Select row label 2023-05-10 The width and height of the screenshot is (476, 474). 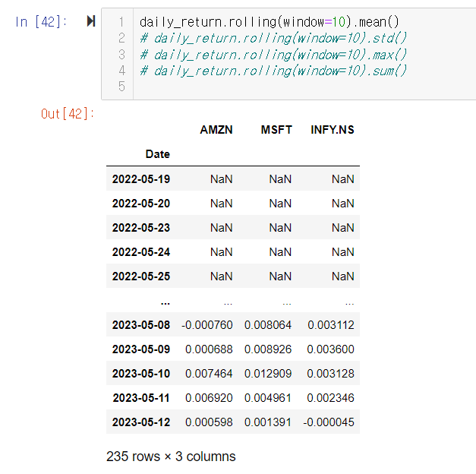pyautogui.click(x=141, y=374)
